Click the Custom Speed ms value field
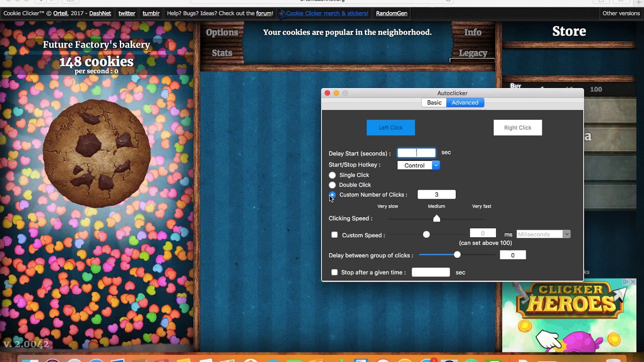Screen dimensions: 644x362 482,233
